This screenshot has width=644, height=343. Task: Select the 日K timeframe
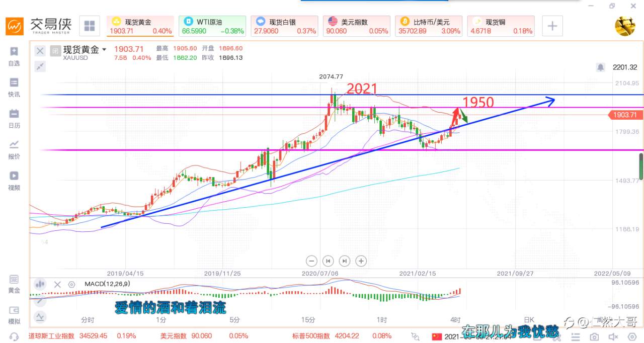[528, 320]
